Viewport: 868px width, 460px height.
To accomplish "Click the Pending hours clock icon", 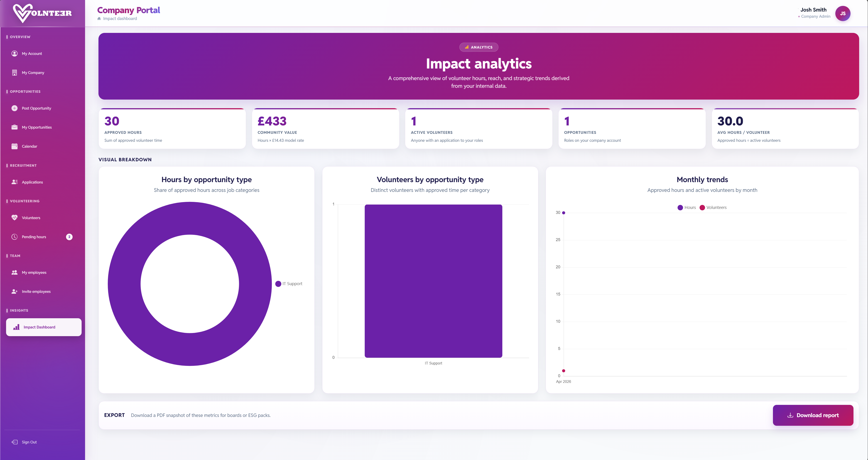I will [x=15, y=237].
